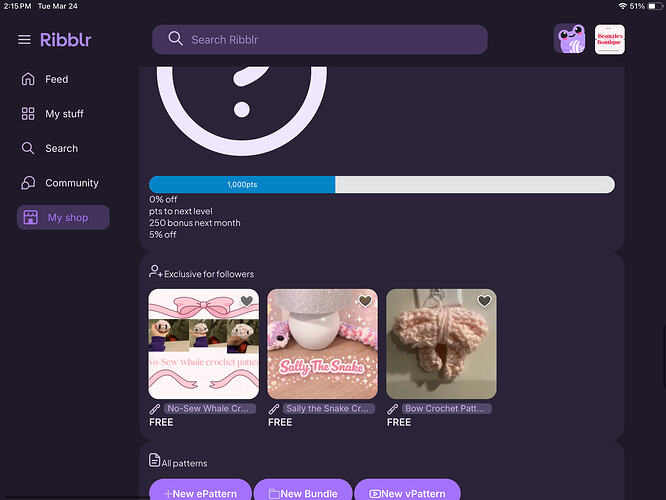Click the 1,000pts progress bar
This screenshot has width=666, height=500.
click(381, 185)
